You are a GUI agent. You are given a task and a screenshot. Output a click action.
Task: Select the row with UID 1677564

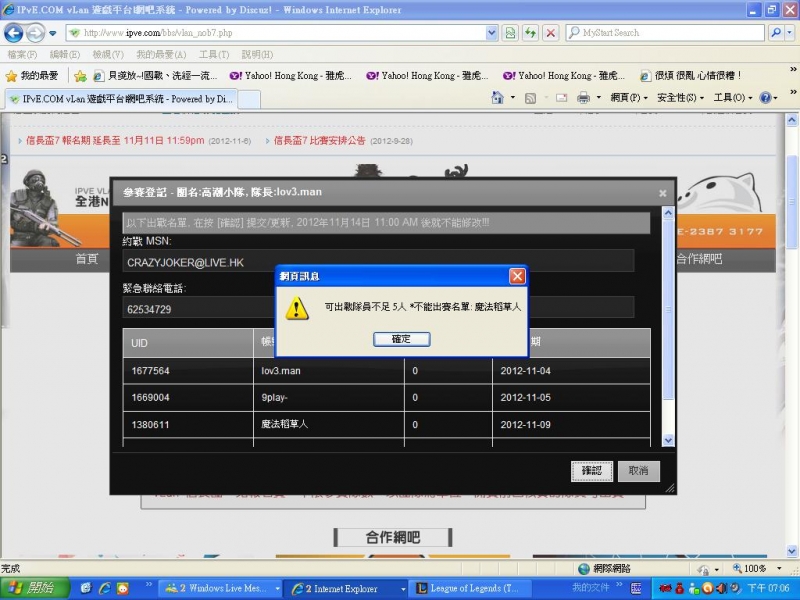click(x=386, y=371)
